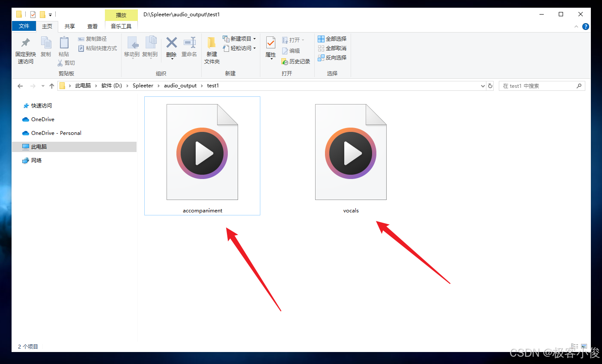Click the Rename (重命名) icon
This screenshot has height=364, width=602.
point(189,42)
